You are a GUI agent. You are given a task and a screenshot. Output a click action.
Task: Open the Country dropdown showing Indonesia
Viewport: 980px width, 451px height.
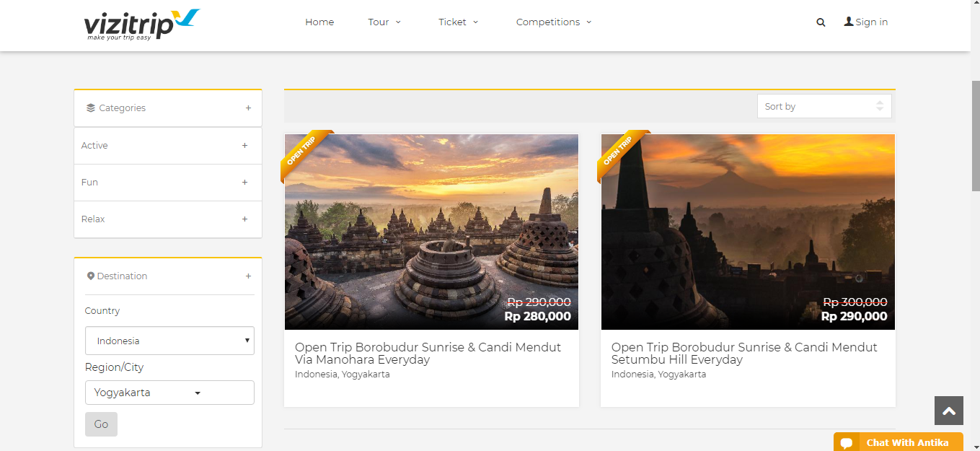coord(169,341)
